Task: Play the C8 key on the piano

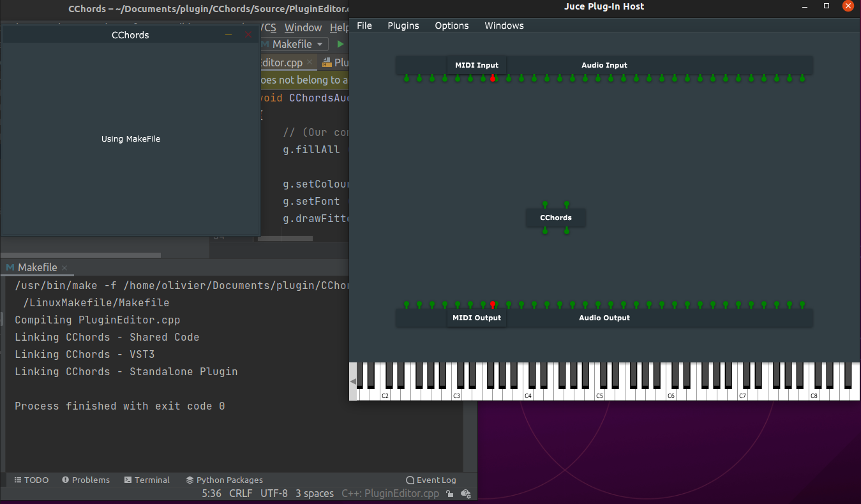Action: coord(814,395)
